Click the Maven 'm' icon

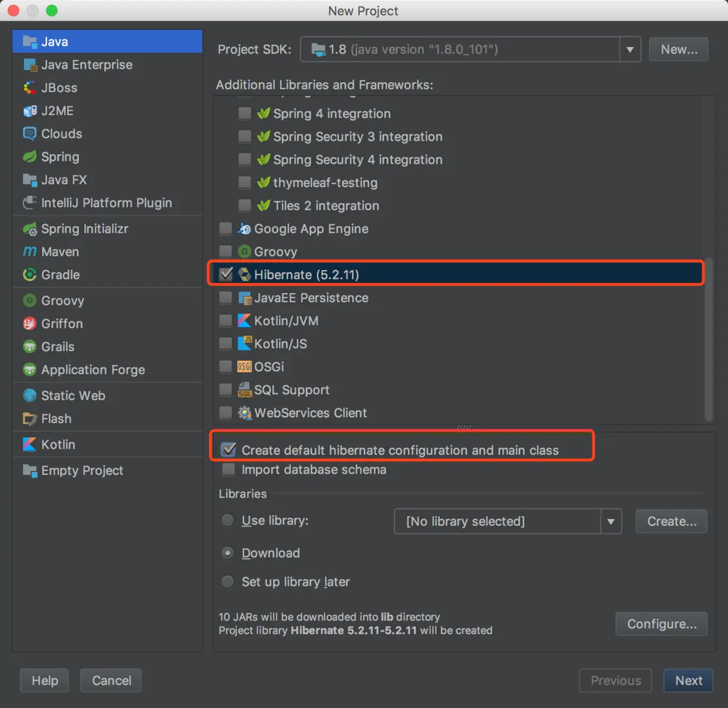click(29, 251)
